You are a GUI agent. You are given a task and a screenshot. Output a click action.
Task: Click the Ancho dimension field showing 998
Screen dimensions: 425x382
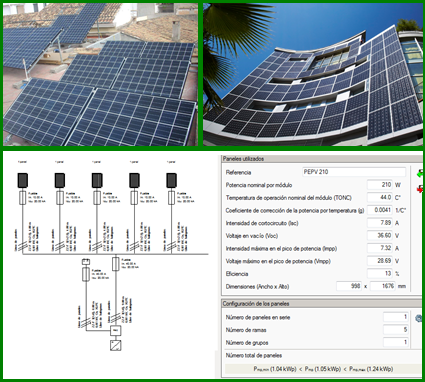(x=349, y=286)
